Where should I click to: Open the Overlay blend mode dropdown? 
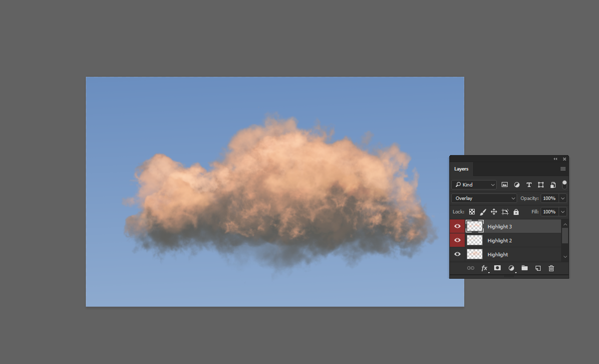tap(484, 198)
